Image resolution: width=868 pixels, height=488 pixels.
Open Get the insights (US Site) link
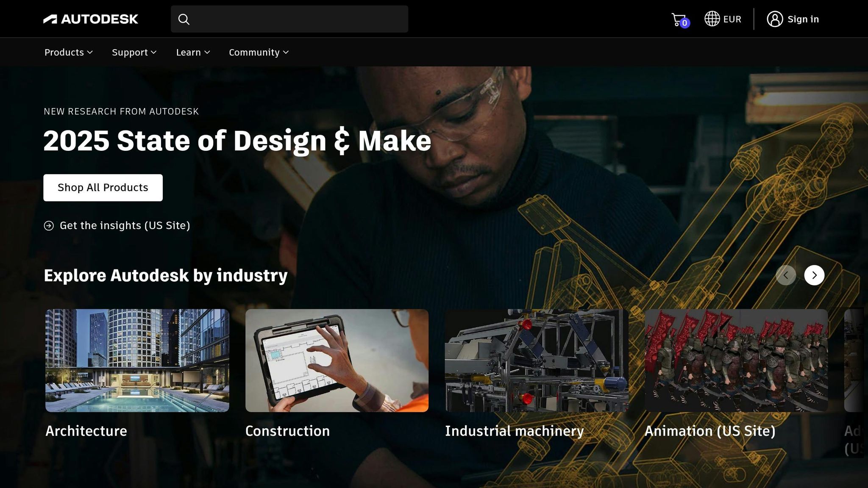[x=125, y=225]
